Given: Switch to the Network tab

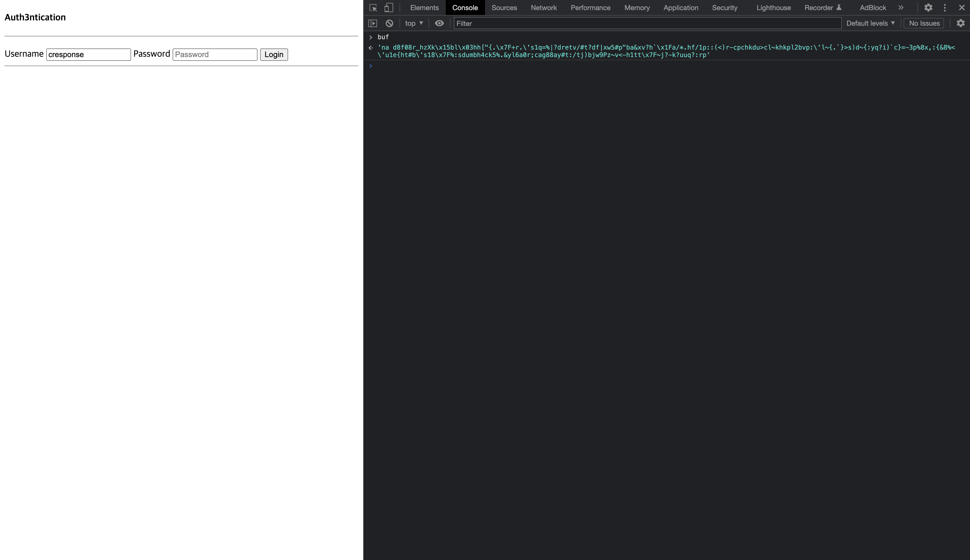Looking at the screenshot, I should coord(544,8).
